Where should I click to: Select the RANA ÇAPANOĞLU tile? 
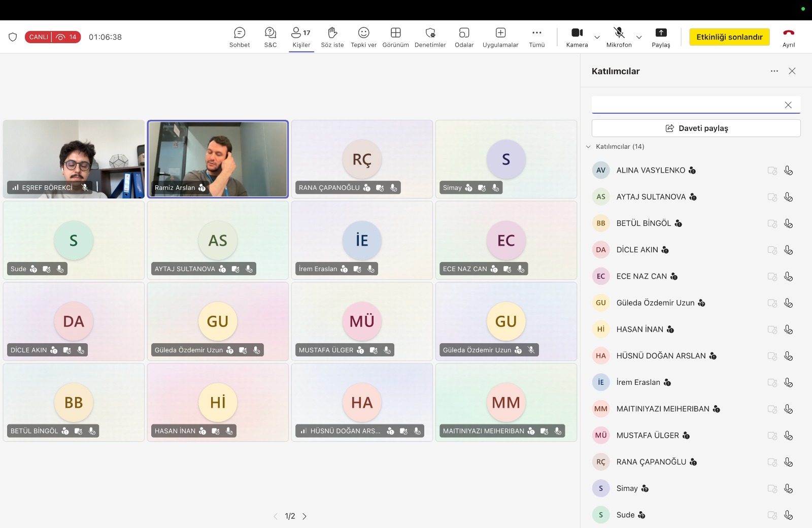tap(362, 159)
